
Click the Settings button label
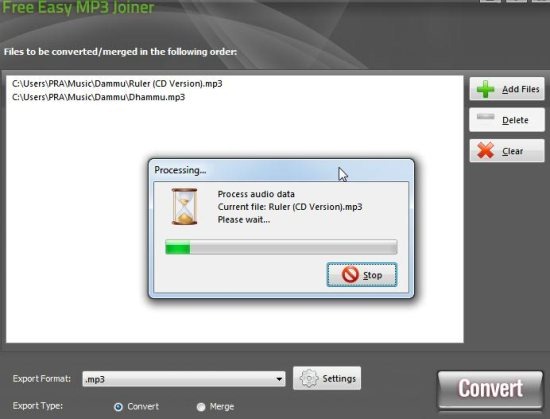tap(339, 379)
